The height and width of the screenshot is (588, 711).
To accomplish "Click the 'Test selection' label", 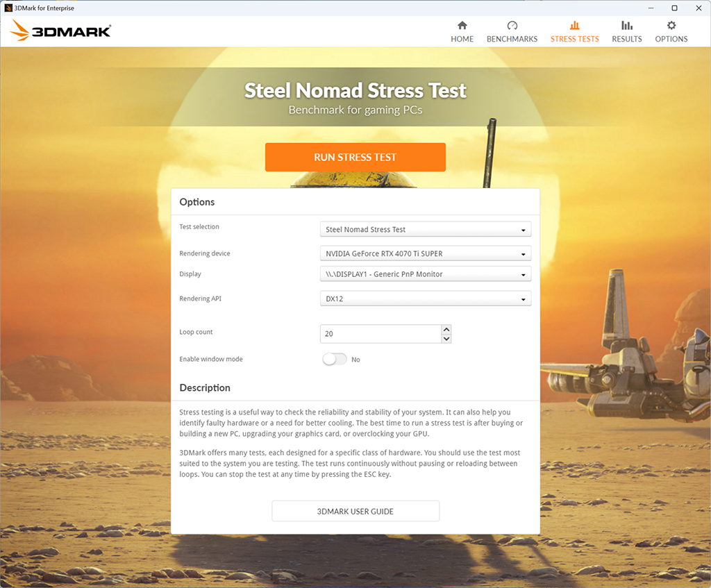I will (199, 227).
